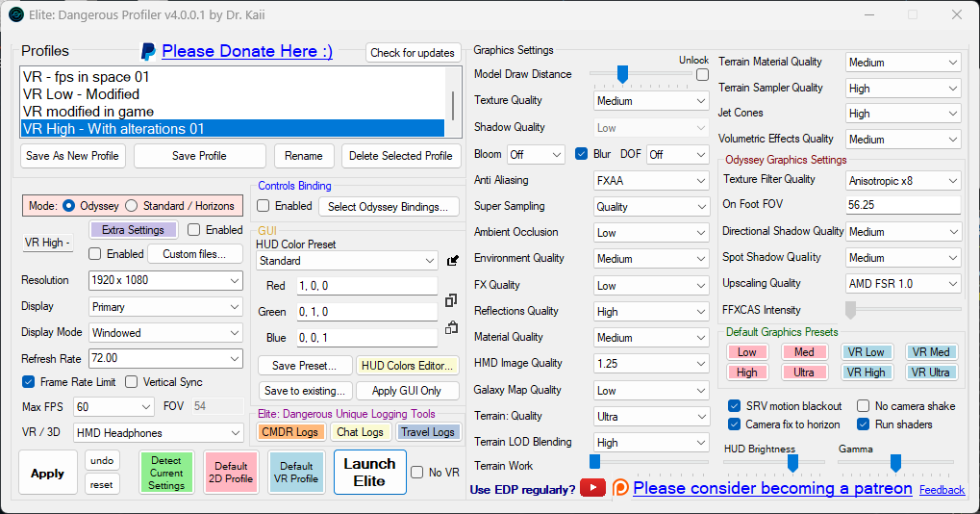Viewport: 980px width, 514px height.
Task: Expand the DOF dropdown
Action: tap(677, 154)
